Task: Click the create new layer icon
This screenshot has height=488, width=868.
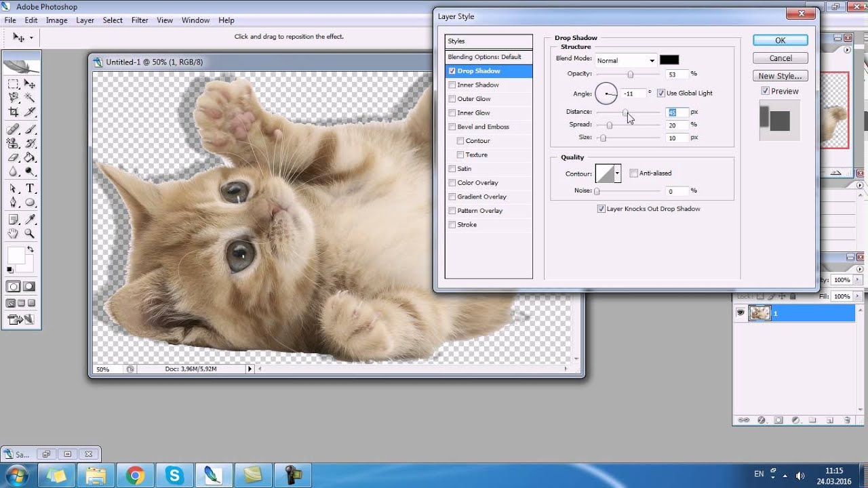Action: point(831,420)
